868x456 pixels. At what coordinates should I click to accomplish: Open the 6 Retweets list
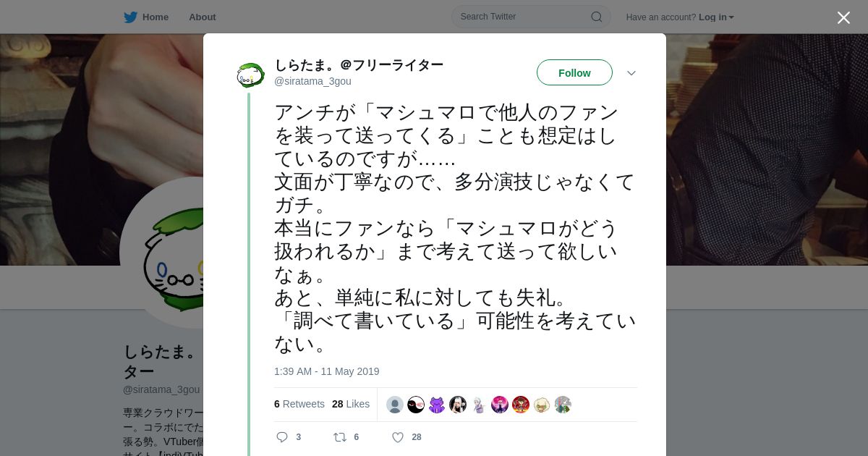(299, 404)
